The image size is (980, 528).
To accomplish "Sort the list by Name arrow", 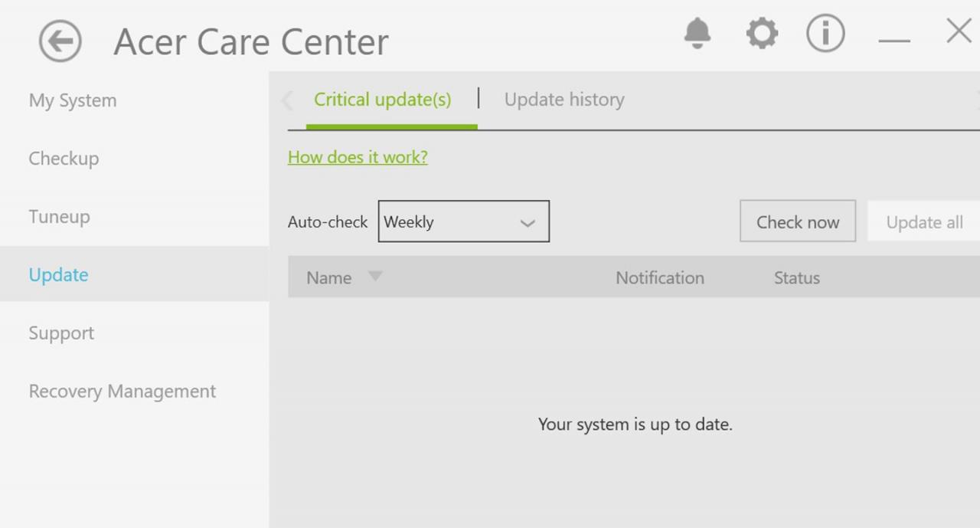I will tap(375, 276).
